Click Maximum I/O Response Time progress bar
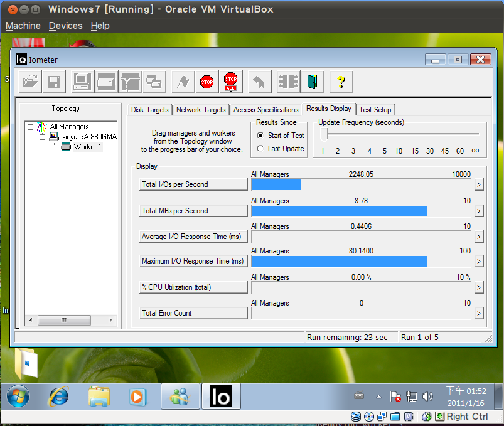The height and width of the screenshot is (426, 504). [x=362, y=261]
